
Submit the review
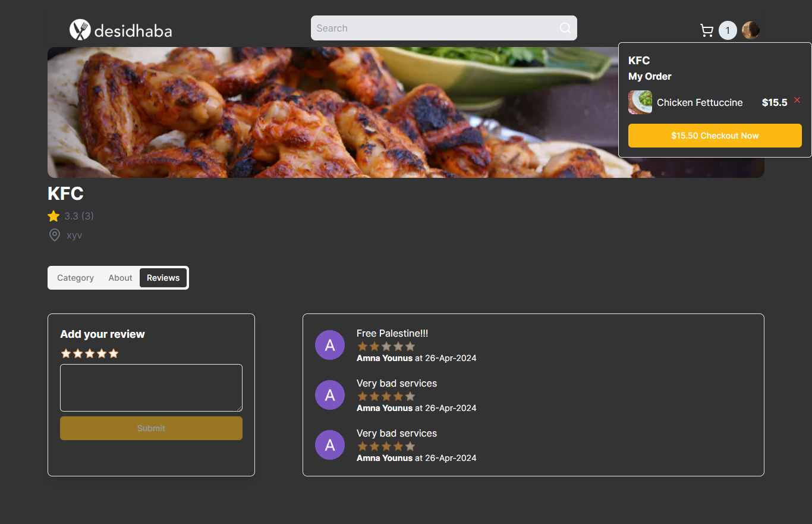(x=151, y=428)
